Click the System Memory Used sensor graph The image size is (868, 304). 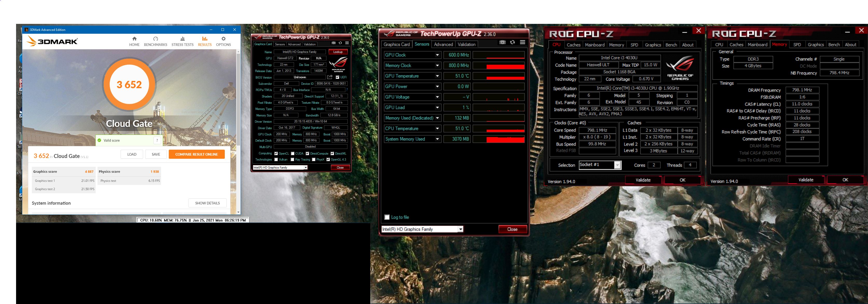498,139
